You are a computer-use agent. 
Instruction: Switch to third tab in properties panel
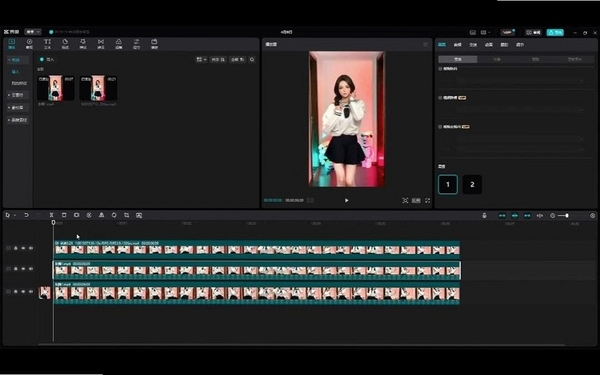click(473, 45)
